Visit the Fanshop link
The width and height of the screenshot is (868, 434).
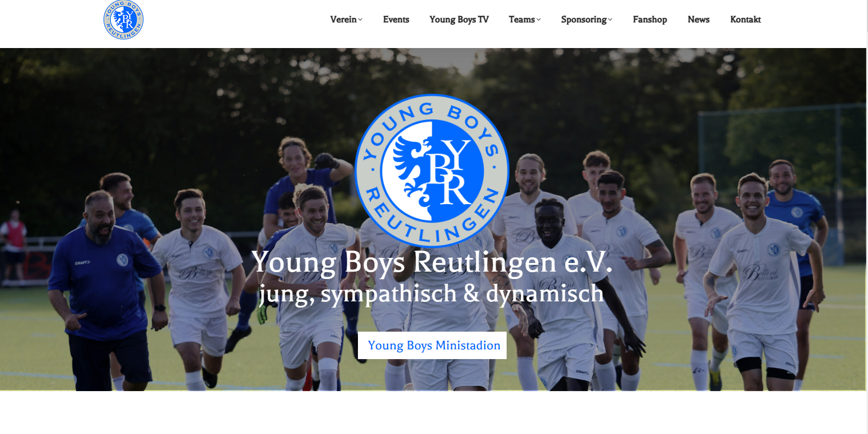coord(650,19)
